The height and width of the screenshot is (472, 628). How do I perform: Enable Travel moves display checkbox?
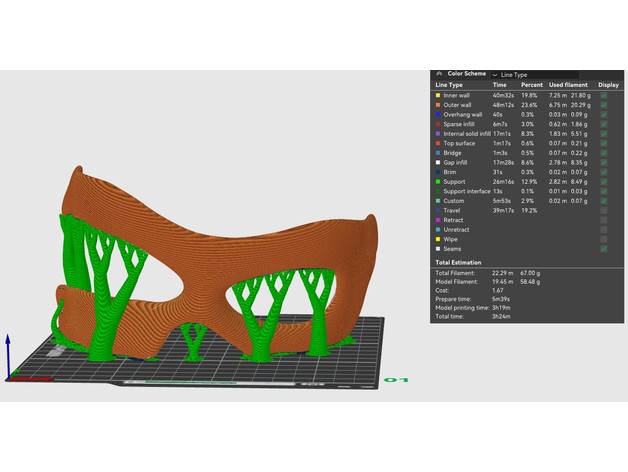(x=603, y=209)
